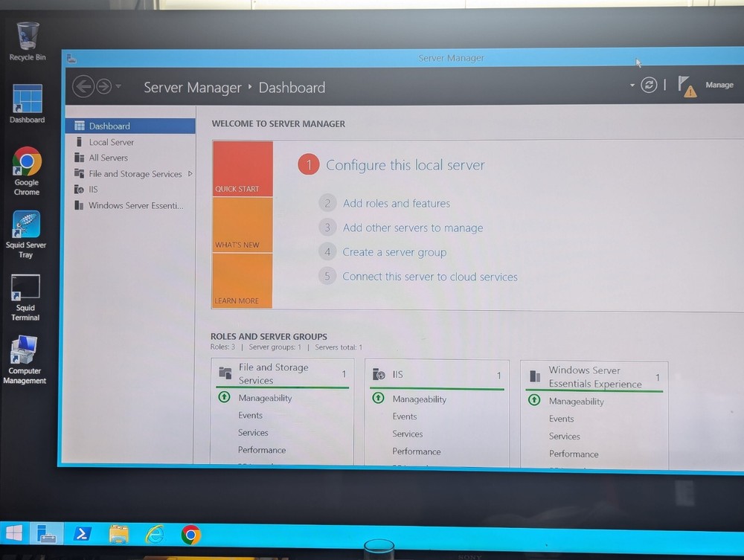Image resolution: width=744 pixels, height=560 pixels.
Task: Click the refresh icon in header bar
Action: [x=649, y=85]
